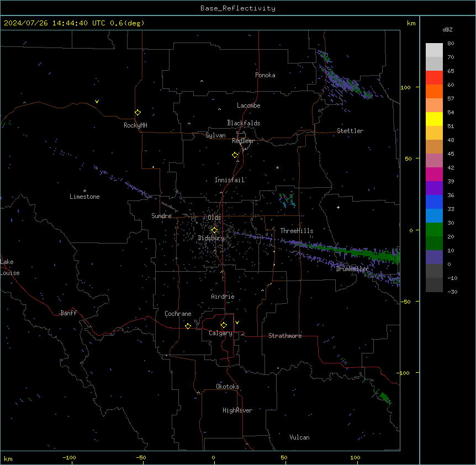Pick the dark orange swatch in dBZ legend
Screen dimensions: 476x465
pyautogui.click(x=434, y=91)
